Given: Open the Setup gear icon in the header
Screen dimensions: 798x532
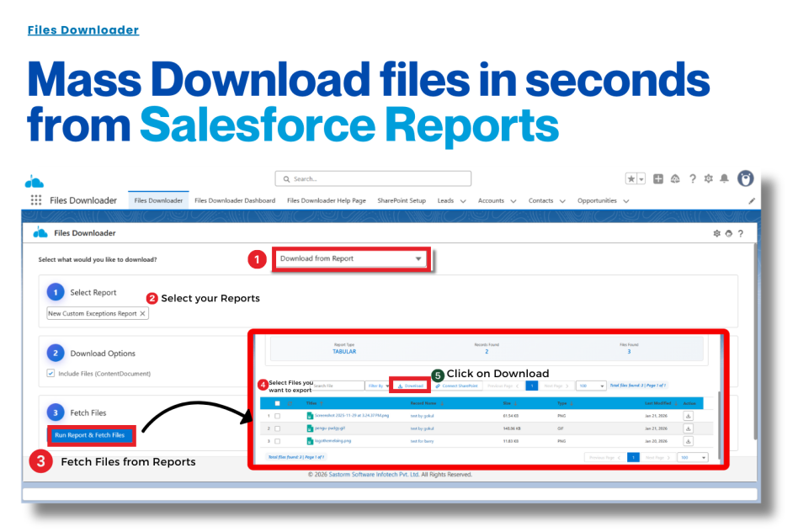Looking at the screenshot, I should pos(708,178).
